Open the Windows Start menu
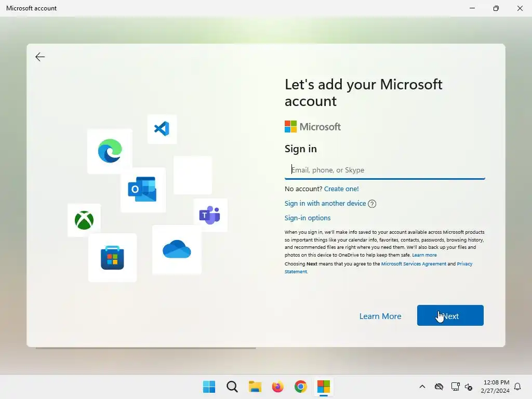532x399 pixels. [209, 387]
